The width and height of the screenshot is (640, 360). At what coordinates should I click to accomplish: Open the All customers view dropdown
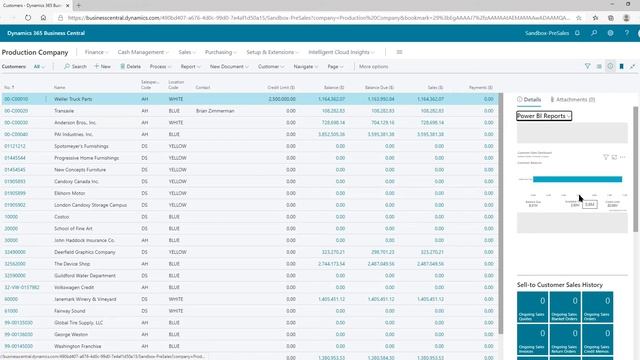39,67
